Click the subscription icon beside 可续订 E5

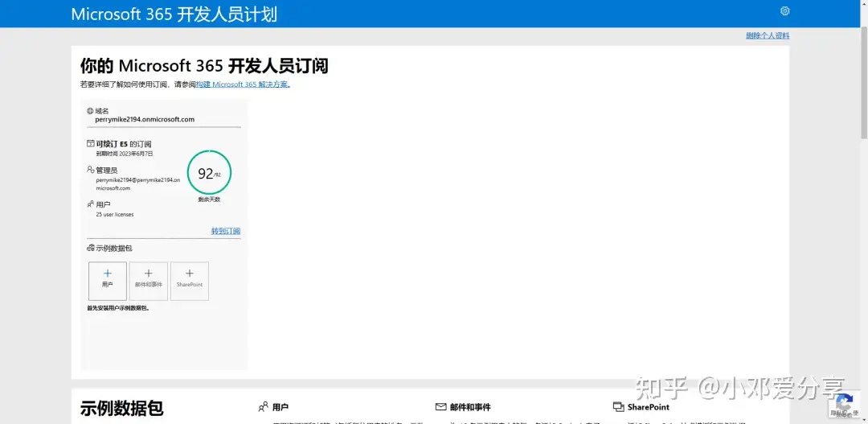(90, 143)
